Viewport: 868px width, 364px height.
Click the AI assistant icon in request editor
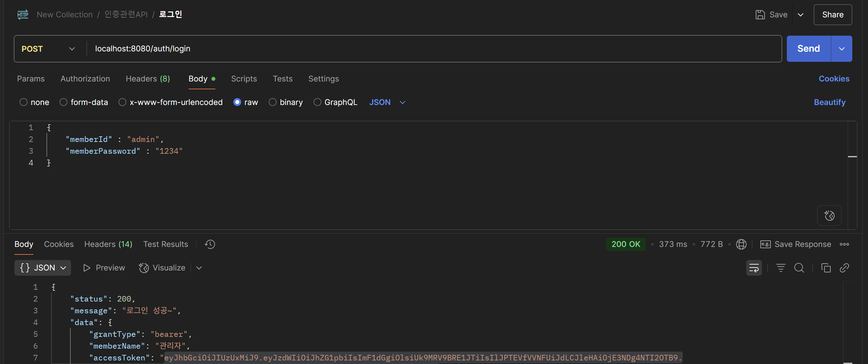tap(829, 215)
